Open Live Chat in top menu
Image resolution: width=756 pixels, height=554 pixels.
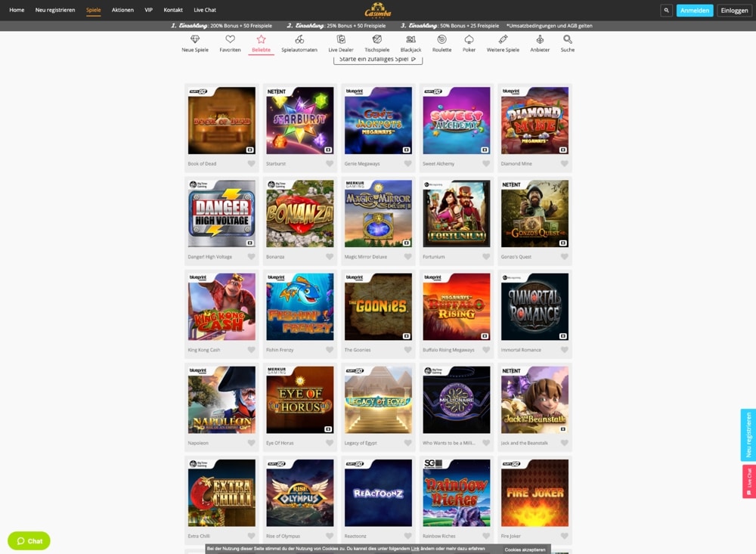(x=205, y=10)
